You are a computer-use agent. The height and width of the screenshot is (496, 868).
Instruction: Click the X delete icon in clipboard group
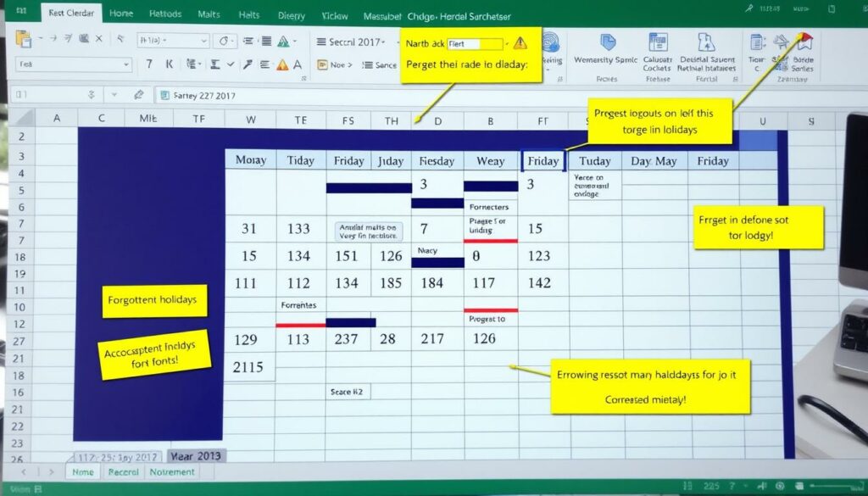point(98,39)
